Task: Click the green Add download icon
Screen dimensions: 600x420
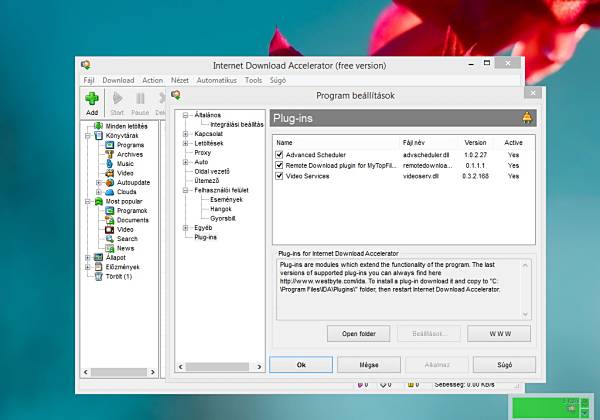Action: [x=92, y=98]
